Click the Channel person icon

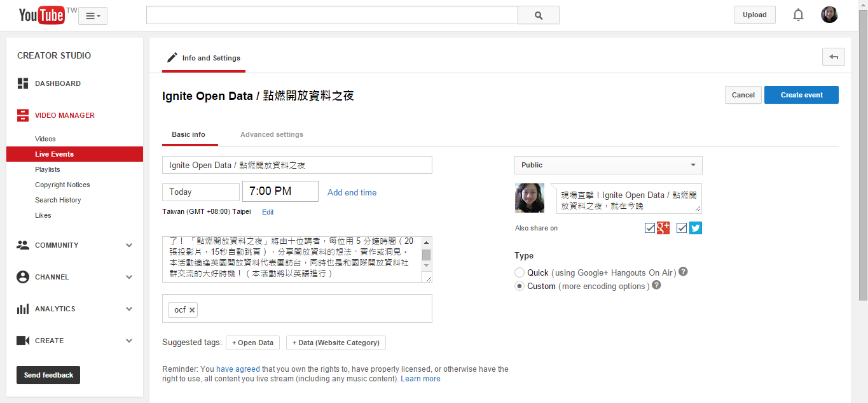pos(23,277)
